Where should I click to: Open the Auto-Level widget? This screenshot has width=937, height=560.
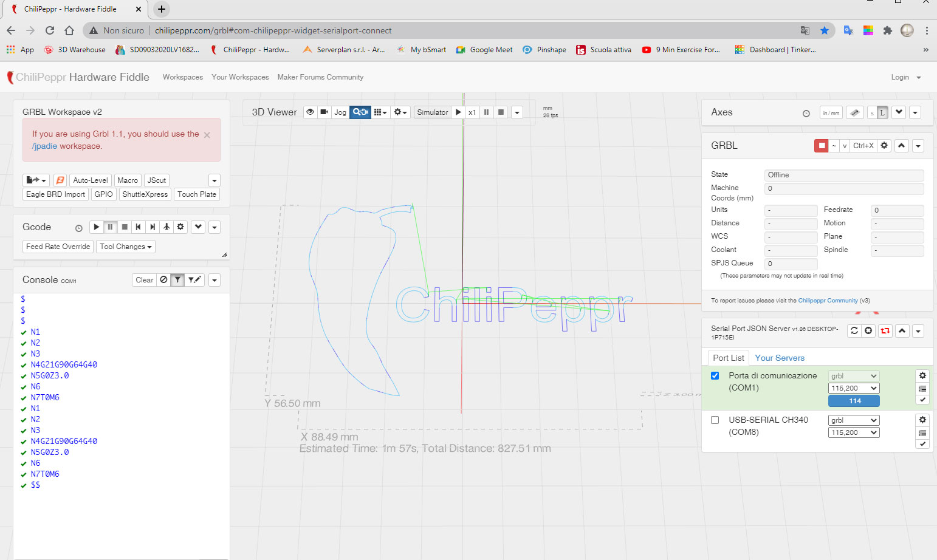tap(91, 180)
